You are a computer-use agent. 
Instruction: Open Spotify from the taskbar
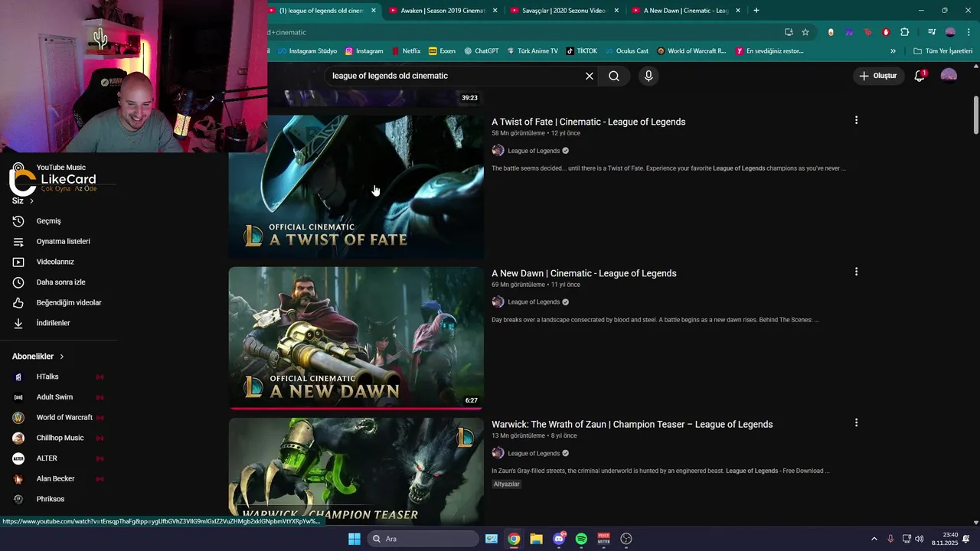click(581, 539)
